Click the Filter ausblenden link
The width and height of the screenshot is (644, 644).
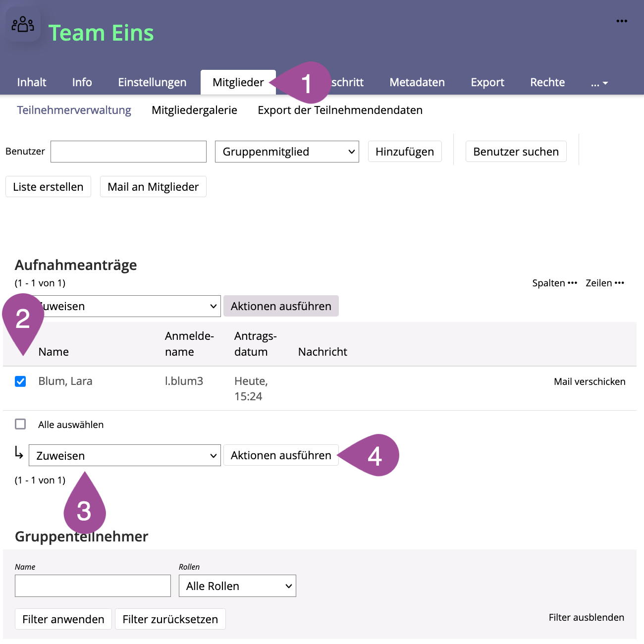[586, 617]
